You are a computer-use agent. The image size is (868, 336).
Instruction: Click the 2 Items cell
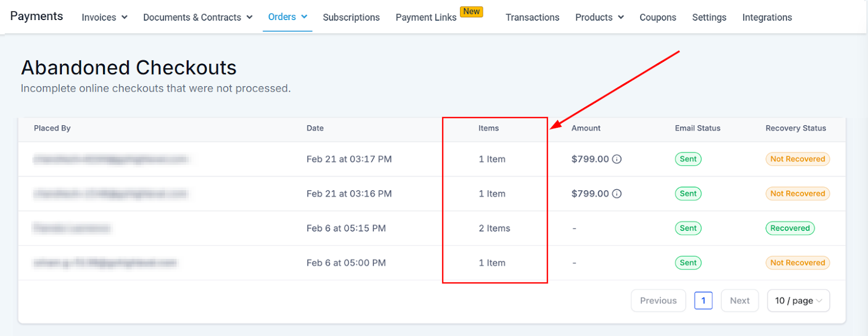pos(494,229)
